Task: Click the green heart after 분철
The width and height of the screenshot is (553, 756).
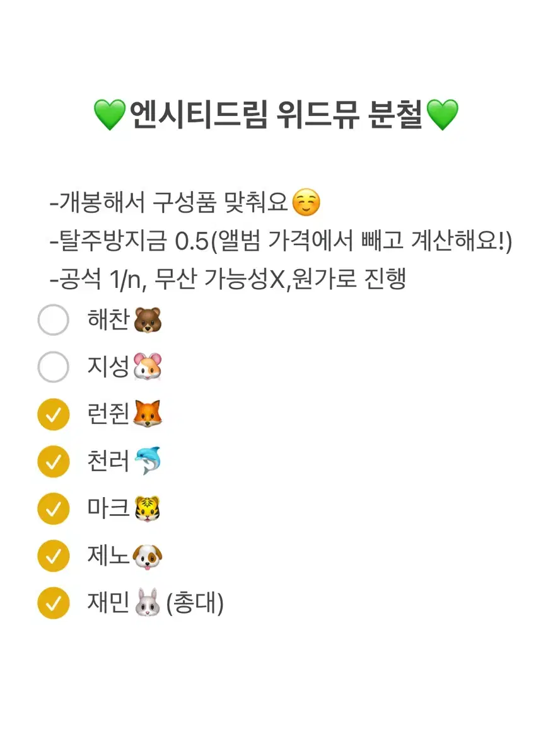Action: coord(443,115)
